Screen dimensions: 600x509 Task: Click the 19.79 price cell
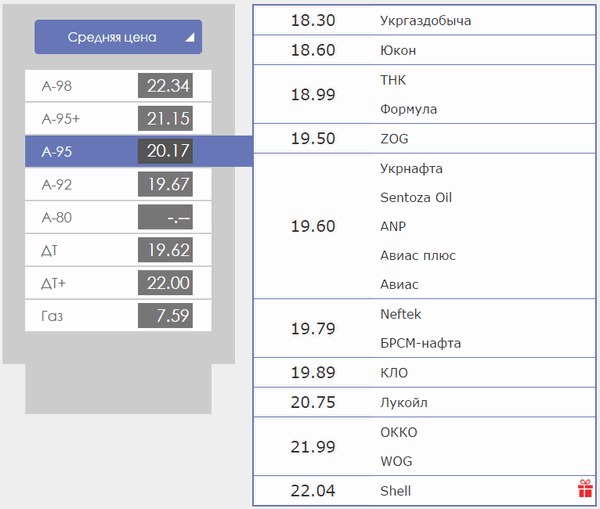pyautogui.click(x=313, y=329)
